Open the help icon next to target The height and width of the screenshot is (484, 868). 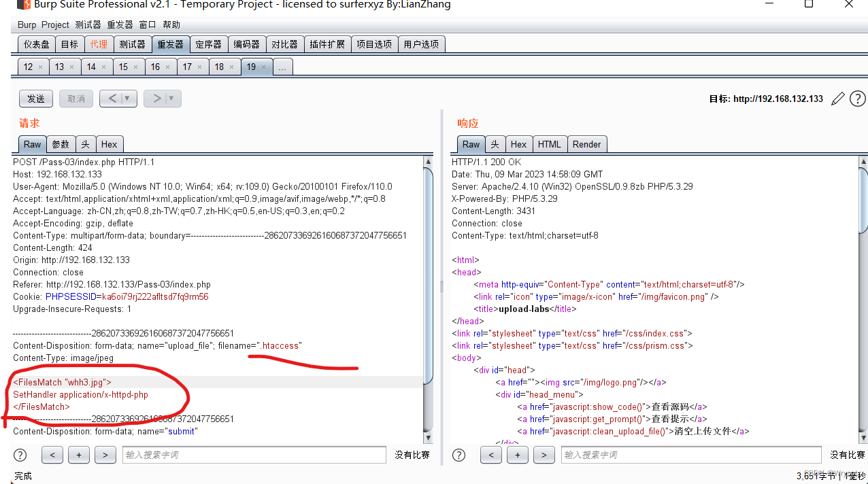[x=858, y=99]
